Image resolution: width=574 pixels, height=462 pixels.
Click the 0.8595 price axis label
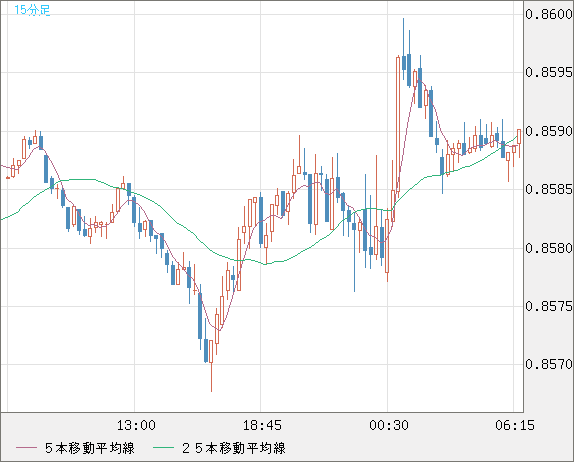pyautogui.click(x=549, y=72)
